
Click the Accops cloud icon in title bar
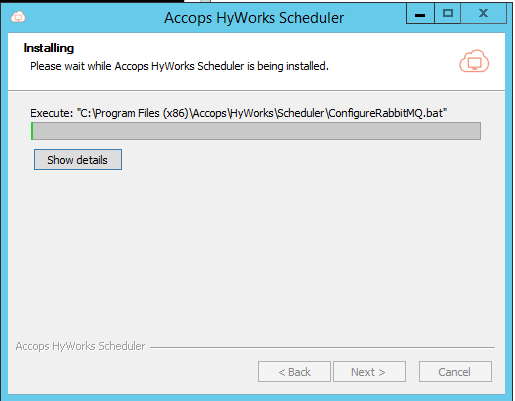coord(18,17)
